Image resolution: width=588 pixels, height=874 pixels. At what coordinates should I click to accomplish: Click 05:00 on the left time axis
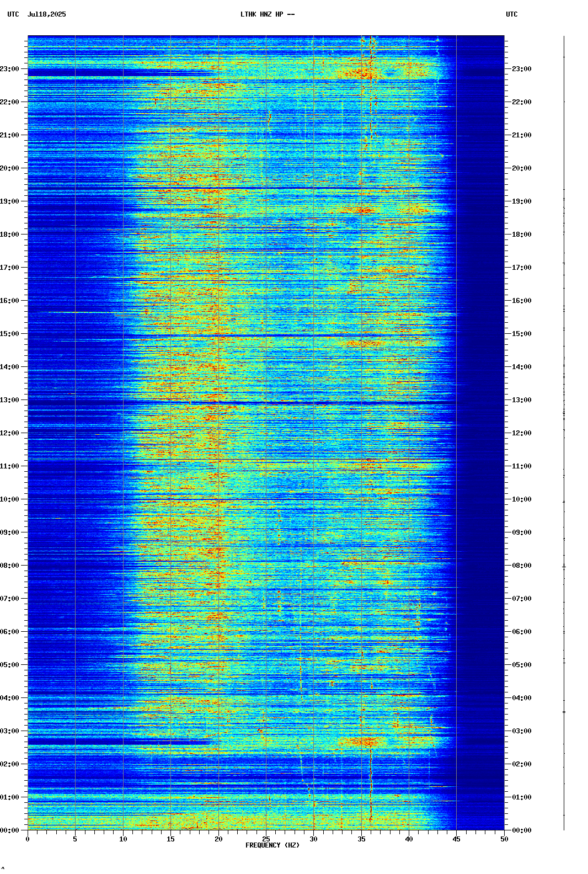[9, 665]
